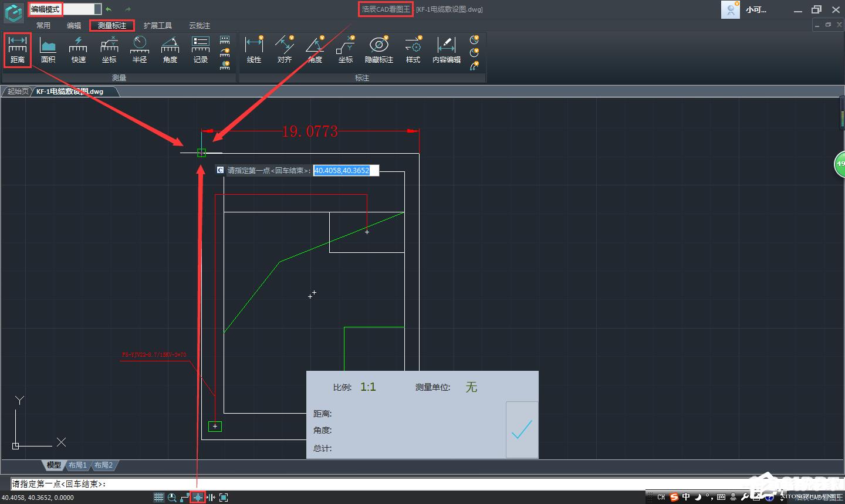
Task: Click the 19.0773 dimension text
Action: point(310,131)
